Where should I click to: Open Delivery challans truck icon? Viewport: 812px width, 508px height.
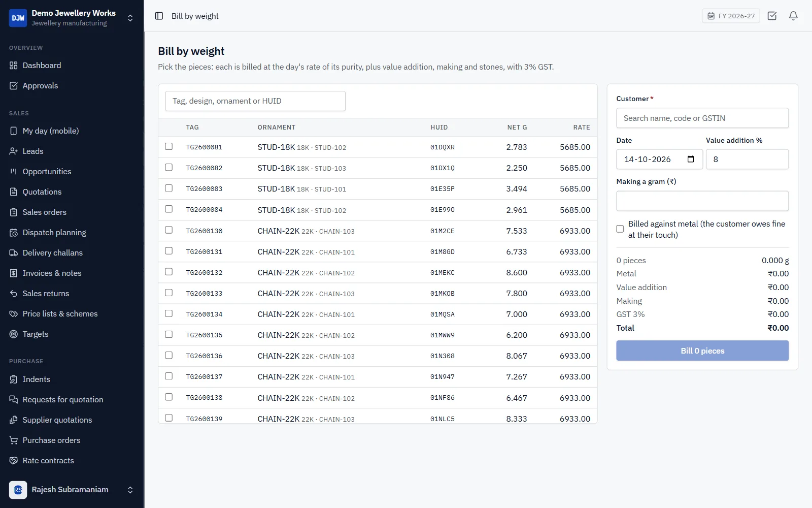[14, 253]
